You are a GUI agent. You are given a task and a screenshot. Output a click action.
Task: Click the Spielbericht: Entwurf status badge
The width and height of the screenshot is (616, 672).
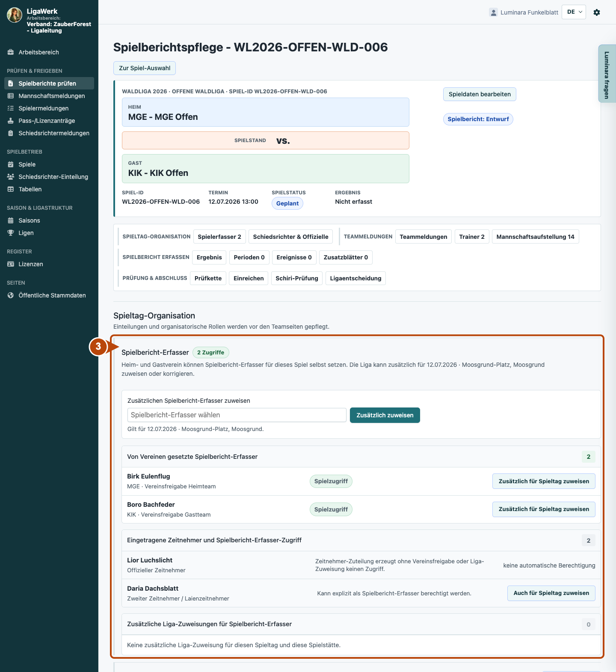click(x=478, y=119)
